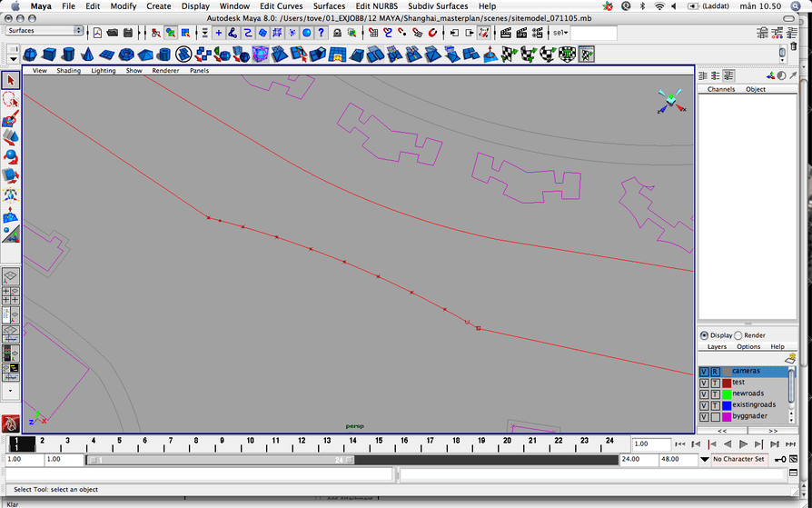
Task: Enable snap to grids icon
Action: pyautogui.click(x=374, y=34)
